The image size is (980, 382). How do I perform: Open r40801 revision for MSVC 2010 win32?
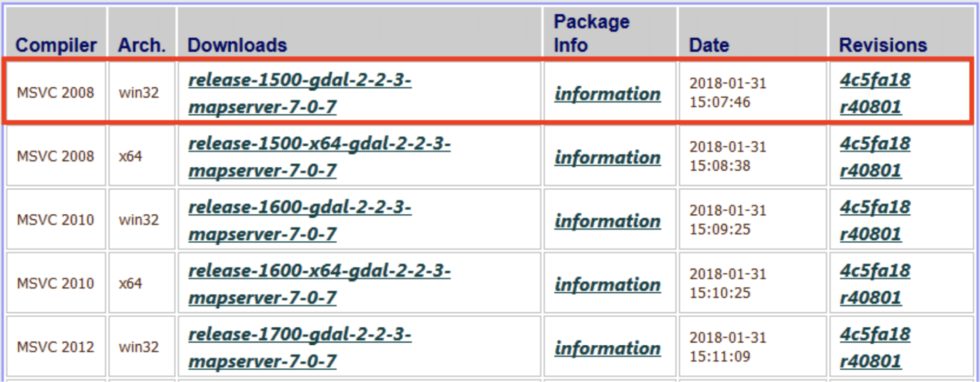(x=871, y=234)
